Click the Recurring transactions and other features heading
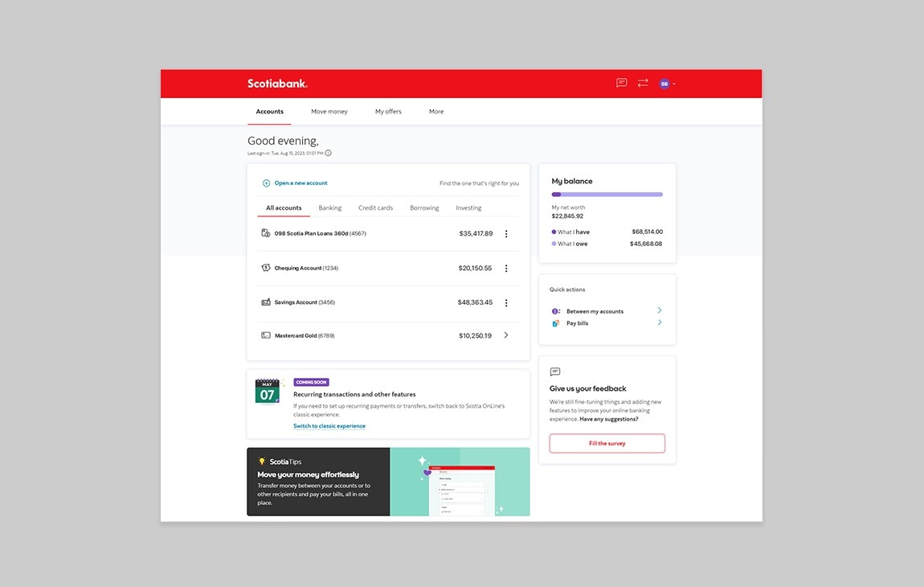The image size is (924, 587). (x=354, y=394)
